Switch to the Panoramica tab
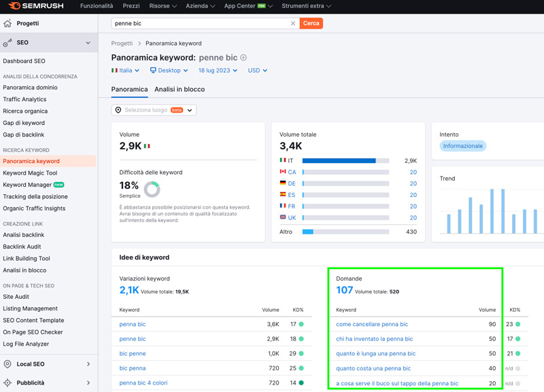Viewport: 544px width, 392px height. 129,89
